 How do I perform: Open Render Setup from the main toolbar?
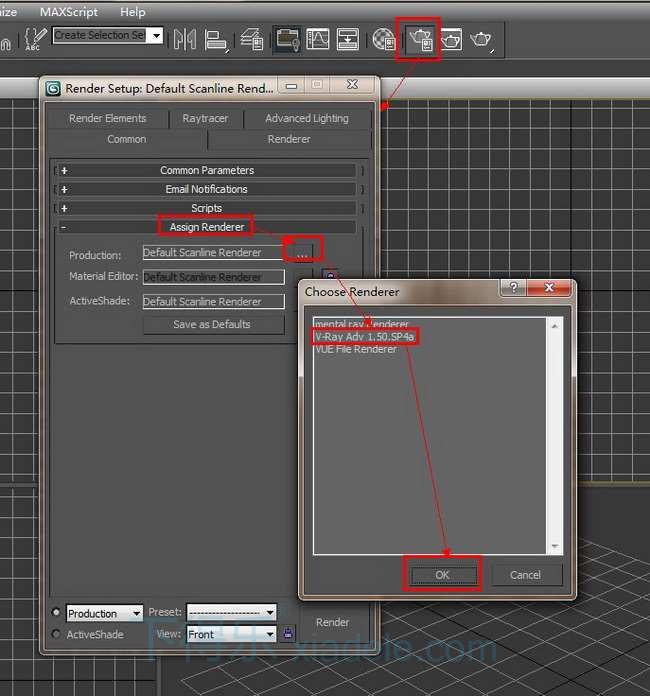(x=420, y=40)
